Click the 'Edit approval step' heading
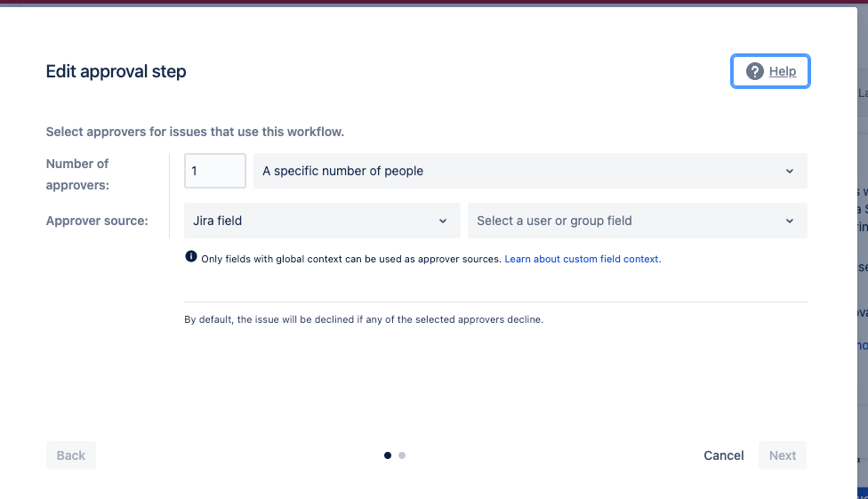The image size is (868, 499). pos(116,71)
